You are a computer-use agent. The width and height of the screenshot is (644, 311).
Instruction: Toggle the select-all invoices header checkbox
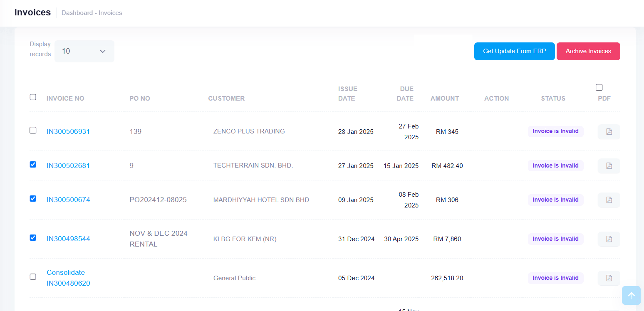coord(33,97)
